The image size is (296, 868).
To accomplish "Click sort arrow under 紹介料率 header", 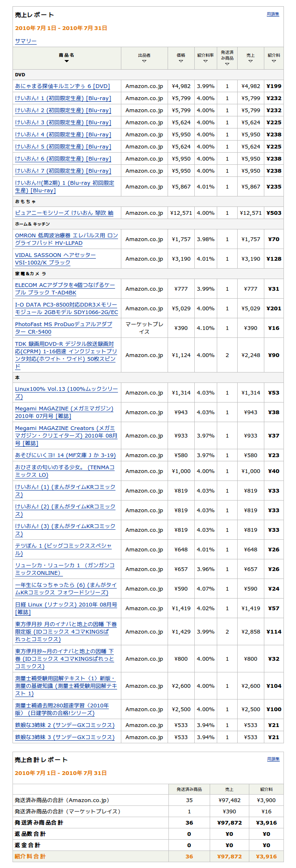I will [206, 61].
